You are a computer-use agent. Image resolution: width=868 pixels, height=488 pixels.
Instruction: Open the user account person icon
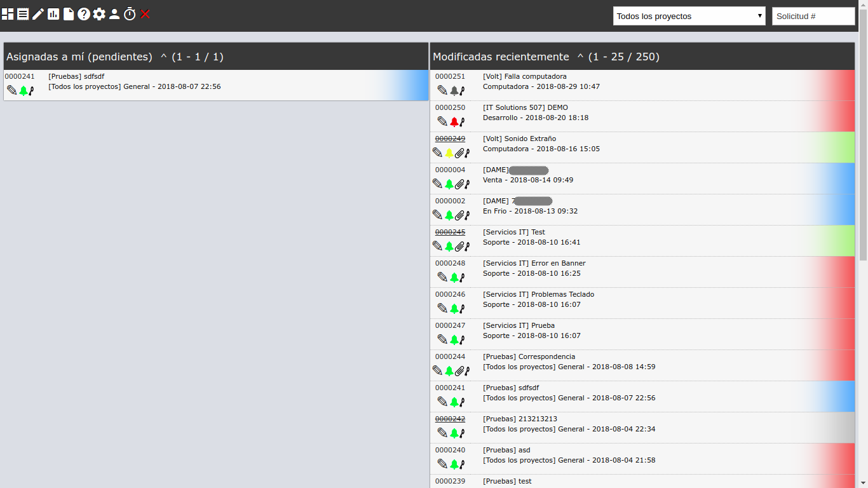click(x=114, y=14)
